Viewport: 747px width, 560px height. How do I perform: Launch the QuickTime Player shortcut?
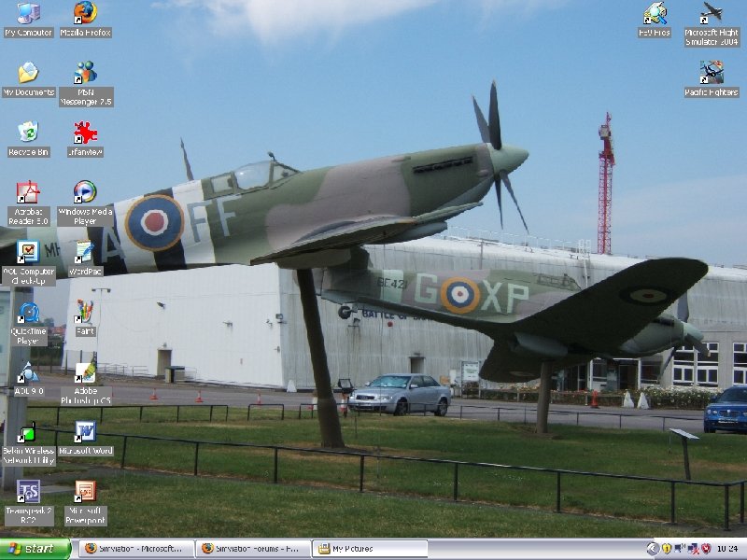[x=28, y=313]
